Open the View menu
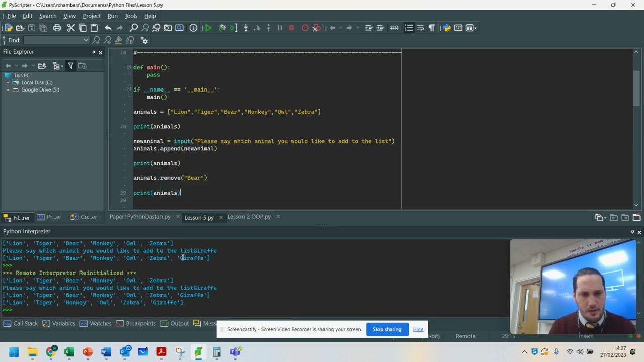 point(69,16)
